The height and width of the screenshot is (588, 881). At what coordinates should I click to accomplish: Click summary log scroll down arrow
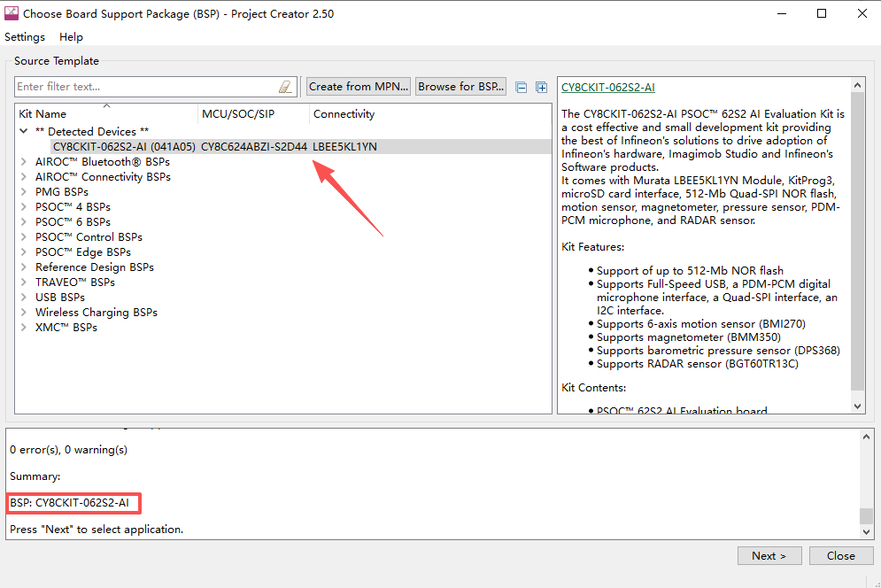coord(867,532)
